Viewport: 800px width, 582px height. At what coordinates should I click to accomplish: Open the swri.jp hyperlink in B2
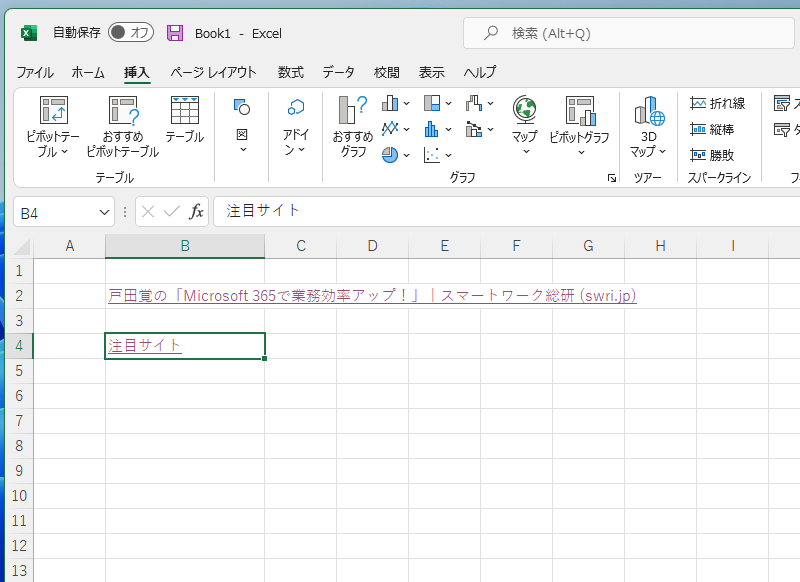click(372, 296)
